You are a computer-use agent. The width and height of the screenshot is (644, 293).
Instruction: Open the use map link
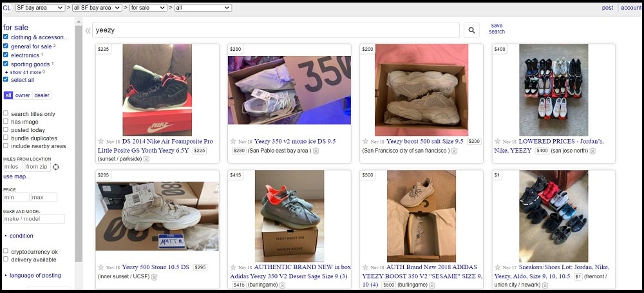pyautogui.click(x=17, y=176)
